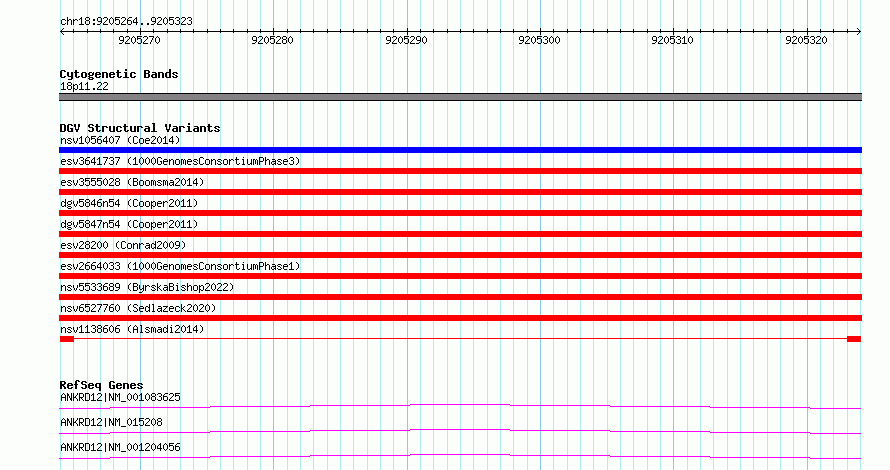Click the 9205320 ruler position label

pyautogui.click(x=807, y=40)
